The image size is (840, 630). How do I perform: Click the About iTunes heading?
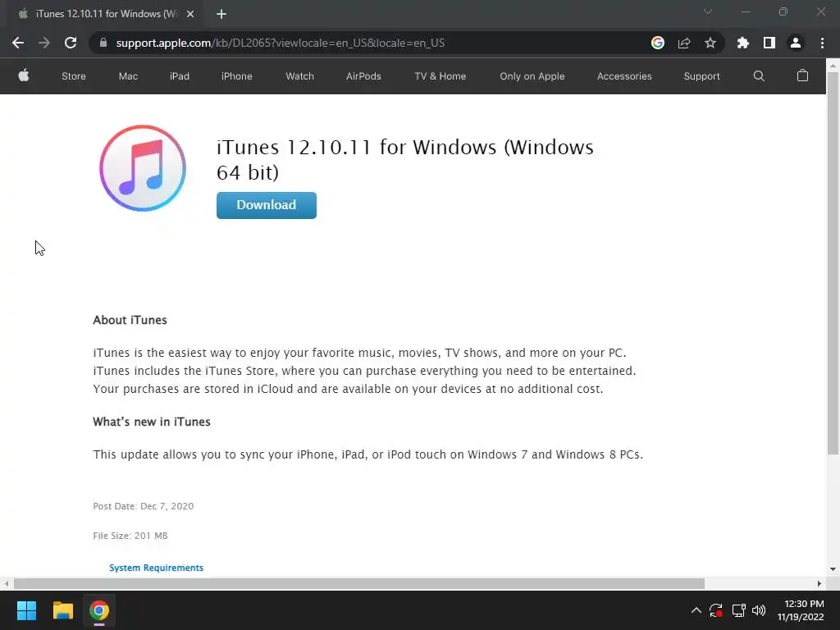[x=130, y=320]
